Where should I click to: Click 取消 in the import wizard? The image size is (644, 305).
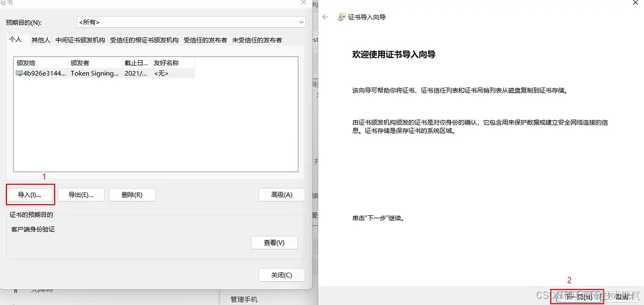coord(623,296)
